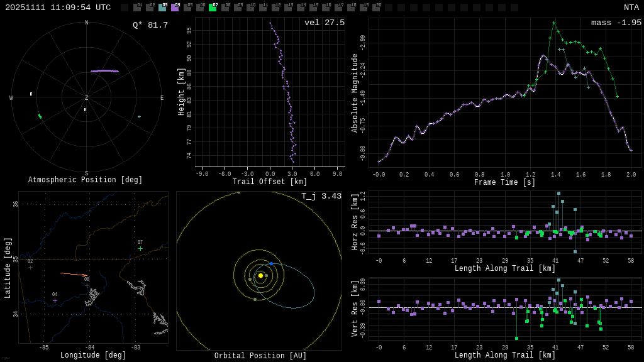Viewport: 644px width, 362px height.
Task: Click the purple meteor streak on sky plot
Action: click(104, 71)
